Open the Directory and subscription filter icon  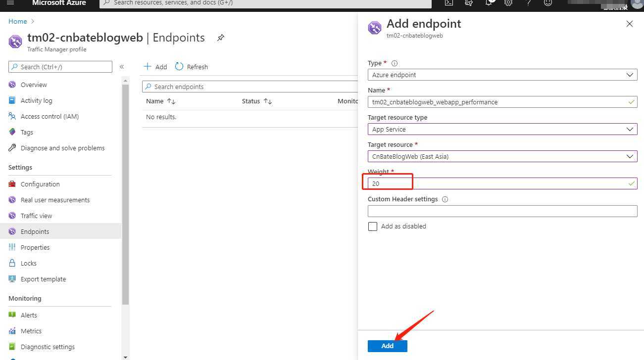coord(469,2)
